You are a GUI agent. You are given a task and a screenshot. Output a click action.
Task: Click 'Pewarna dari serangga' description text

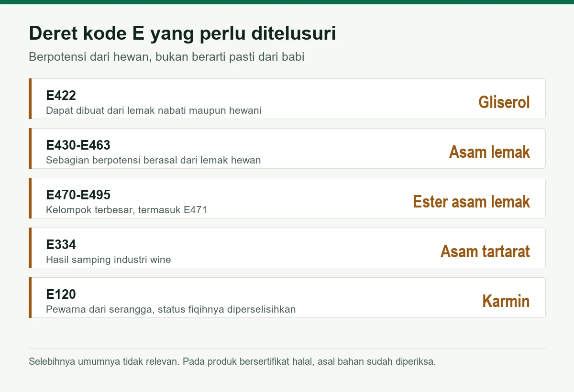(x=171, y=309)
